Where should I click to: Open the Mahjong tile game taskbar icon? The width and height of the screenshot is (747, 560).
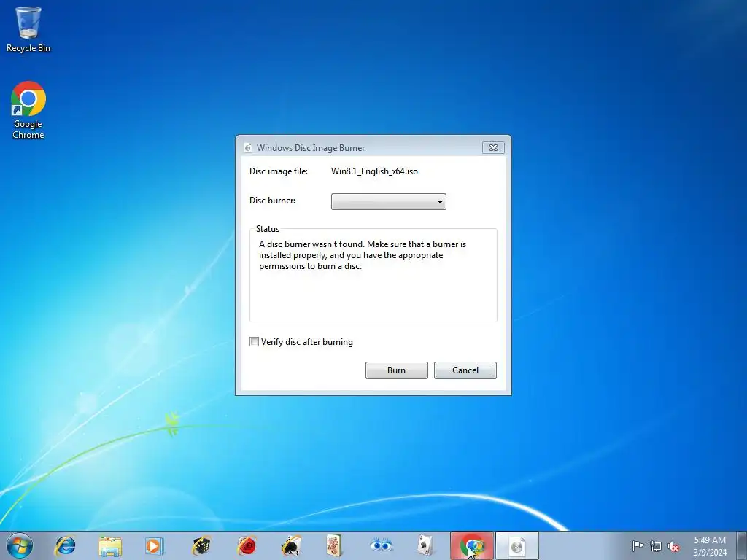(x=334, y=545)
